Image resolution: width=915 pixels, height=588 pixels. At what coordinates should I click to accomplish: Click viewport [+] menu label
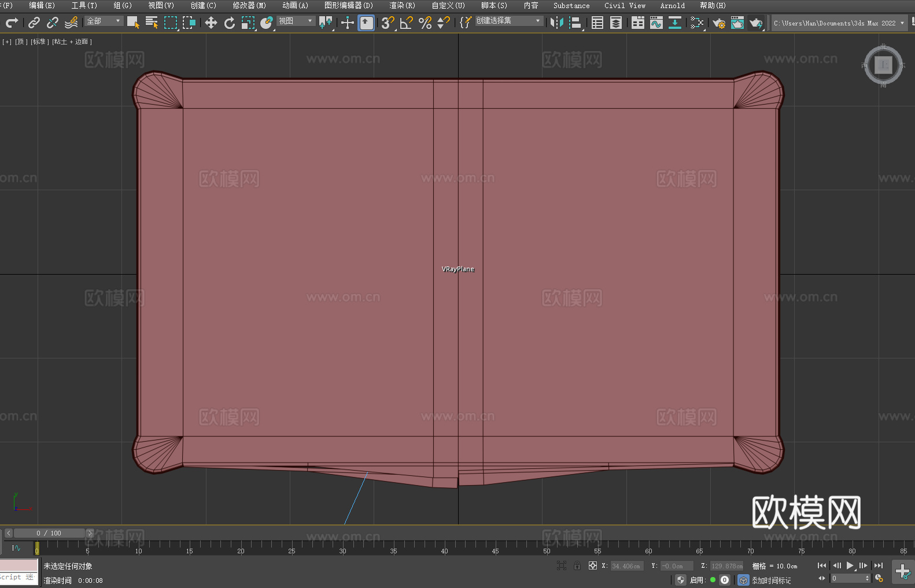(x=7, y=42)
